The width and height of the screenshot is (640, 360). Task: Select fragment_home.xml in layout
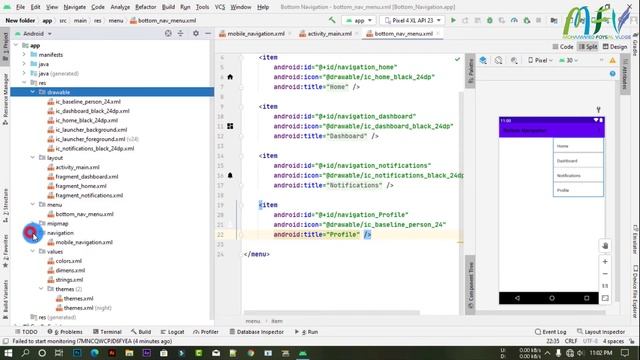coord(81,186)
